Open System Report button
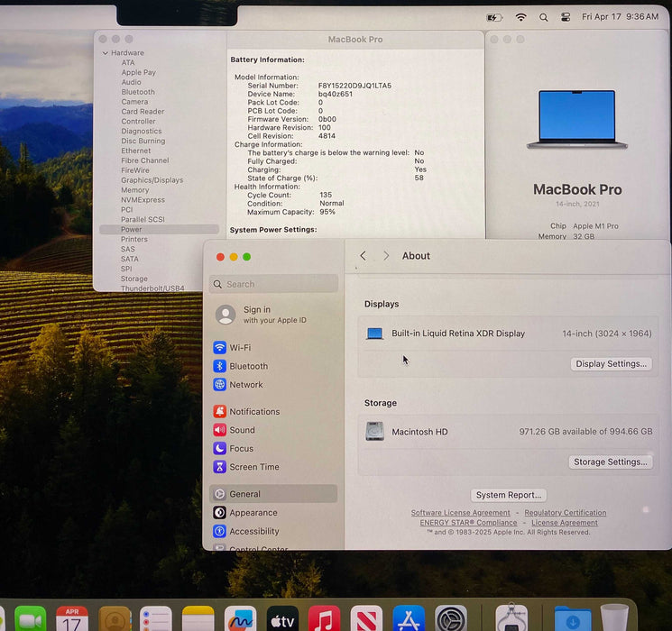The width and height of the screenshot is (672, 631). [509, 495]
